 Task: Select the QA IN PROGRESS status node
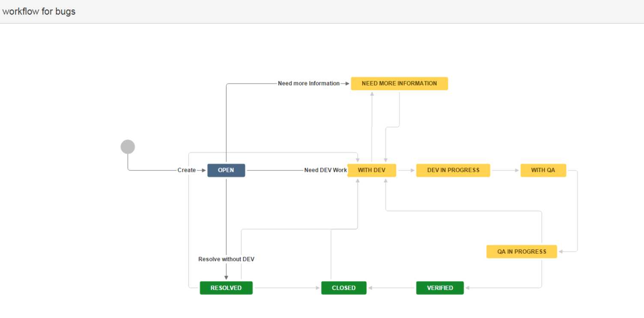(522, 252)
